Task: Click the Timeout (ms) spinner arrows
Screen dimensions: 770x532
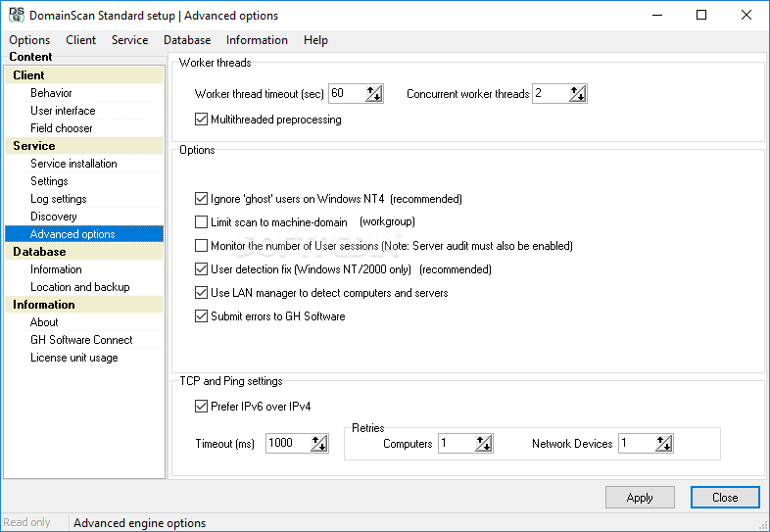Action: coord(319,443)
